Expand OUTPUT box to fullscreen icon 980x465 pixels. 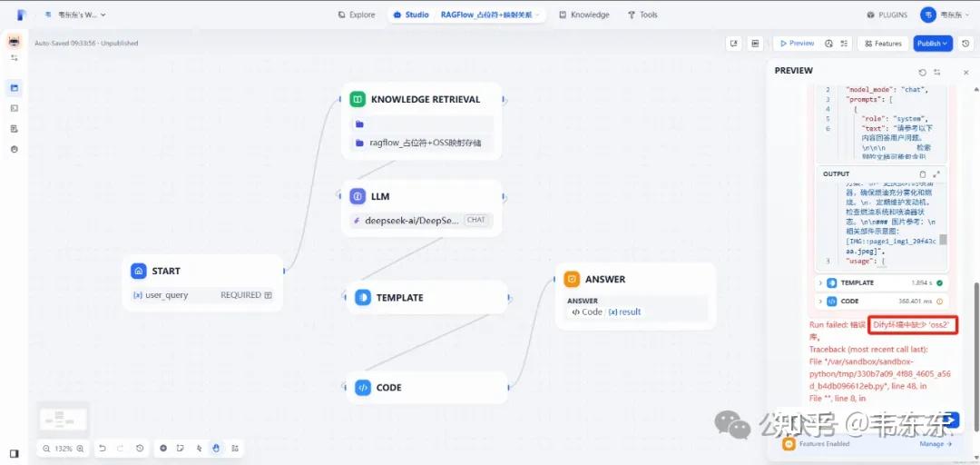point(936,174)
